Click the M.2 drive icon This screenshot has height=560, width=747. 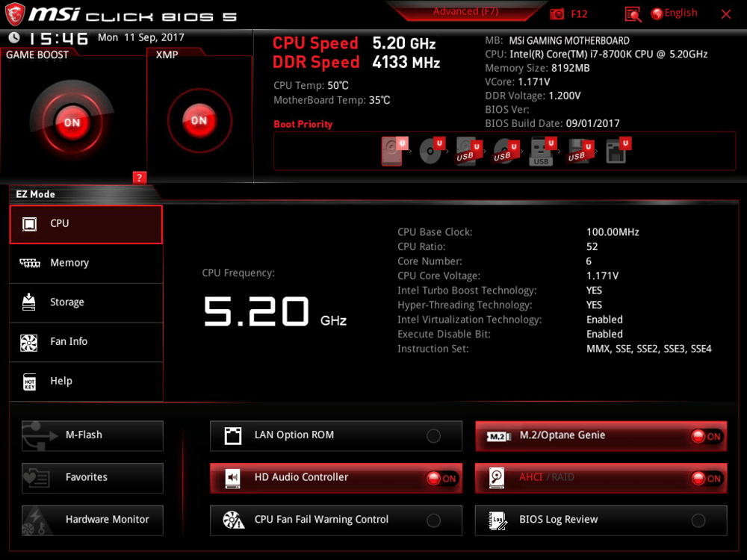coord(498,436)
